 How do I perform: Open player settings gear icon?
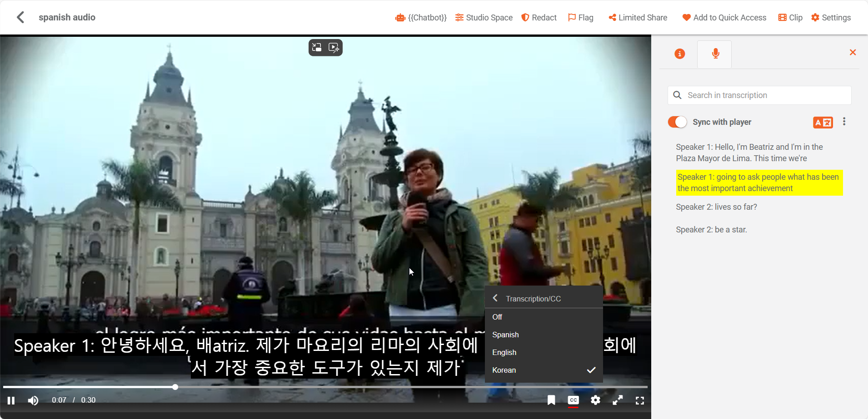point(595,400)
